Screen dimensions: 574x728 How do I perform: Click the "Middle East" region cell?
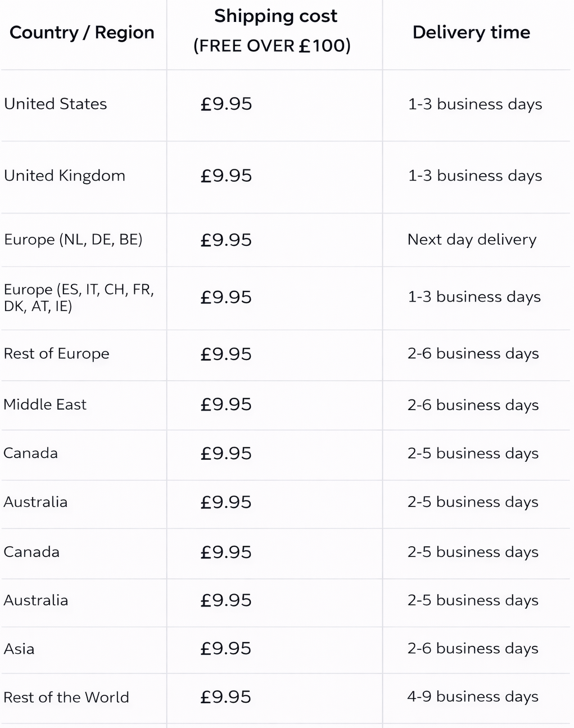click(45, 405)
